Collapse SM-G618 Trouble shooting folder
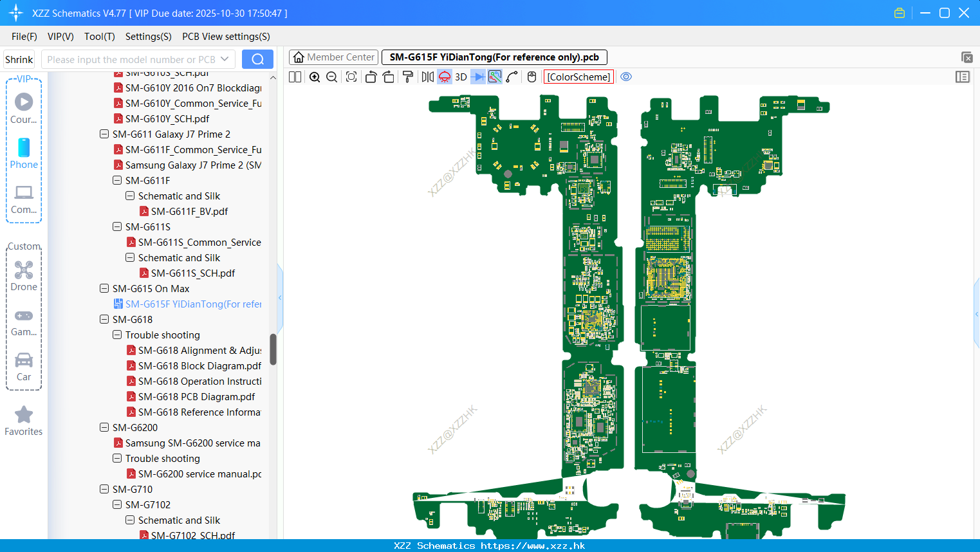This screenshot has height=552, width=980. coord(117,335)
